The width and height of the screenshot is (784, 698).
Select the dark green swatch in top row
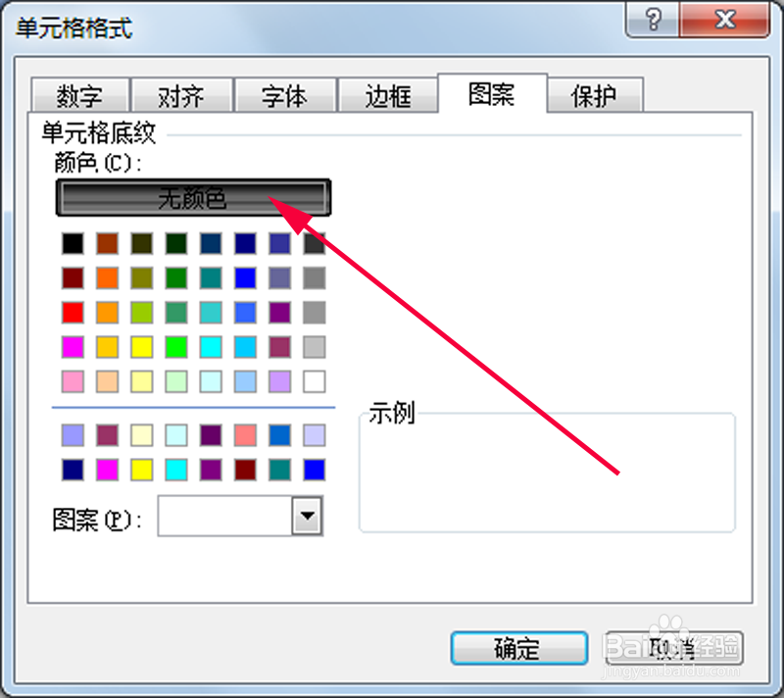click(176, 243)
